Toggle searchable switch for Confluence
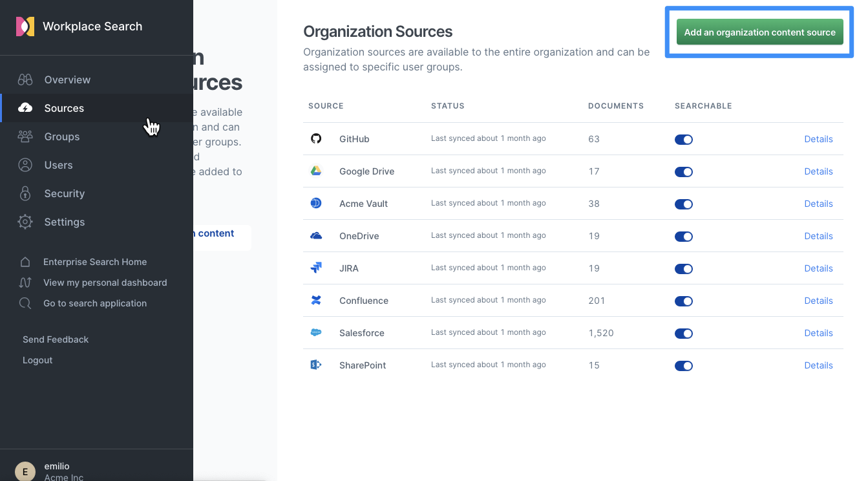This screenshot has height=481, width=868. pyautogui.click(x=684, y=301)
